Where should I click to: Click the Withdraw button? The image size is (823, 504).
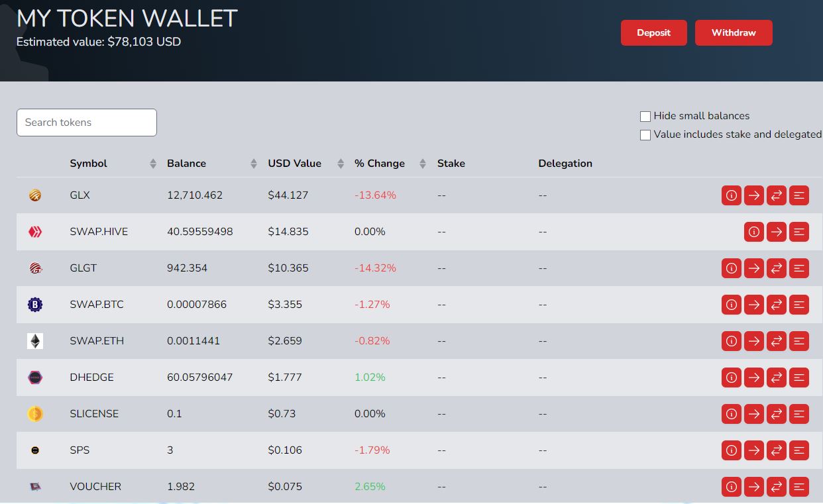pos(734,32)
